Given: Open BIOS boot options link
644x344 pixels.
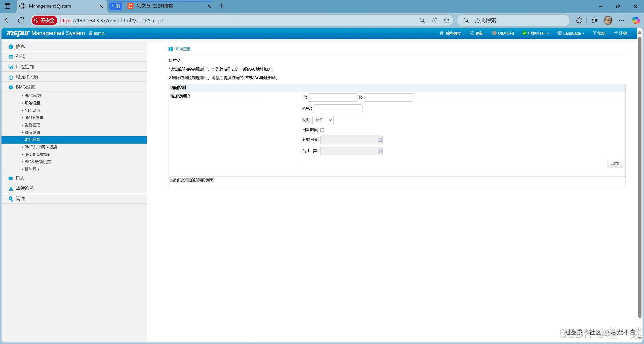Looking at the screenshot, I should point(37,154).
